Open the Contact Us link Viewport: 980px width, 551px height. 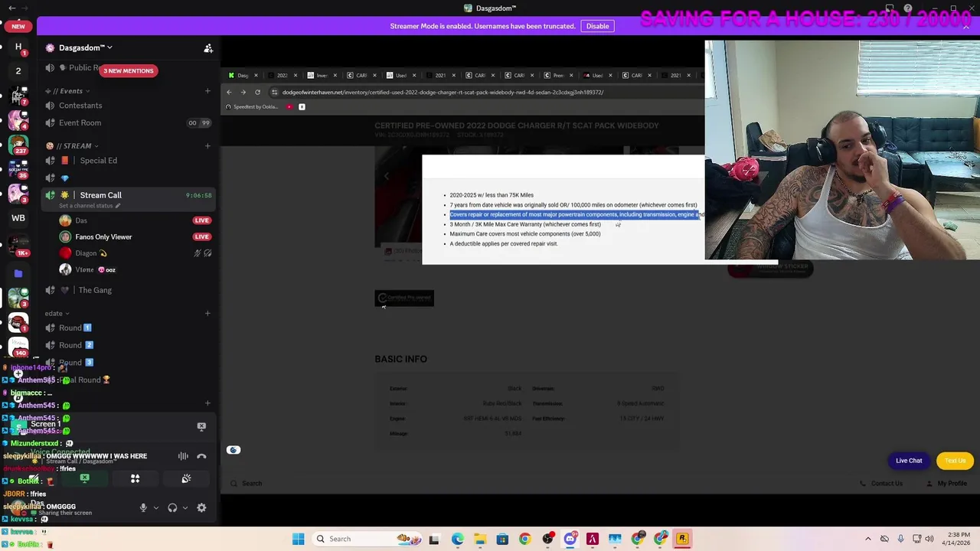[881, 484]
